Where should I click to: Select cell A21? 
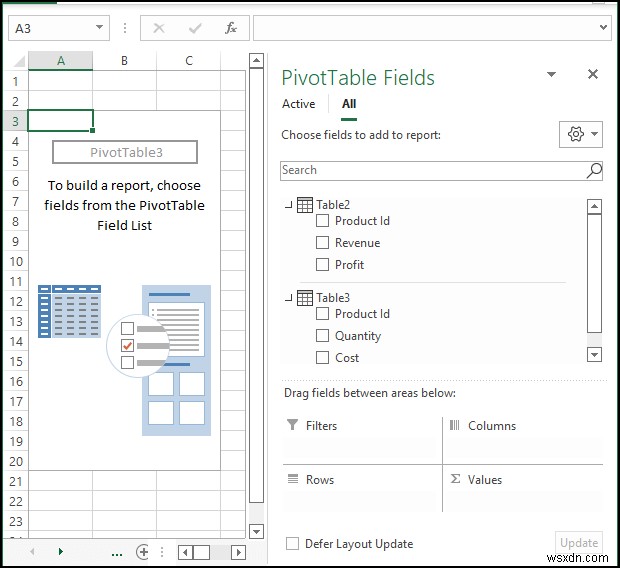[x=60, y=481]
